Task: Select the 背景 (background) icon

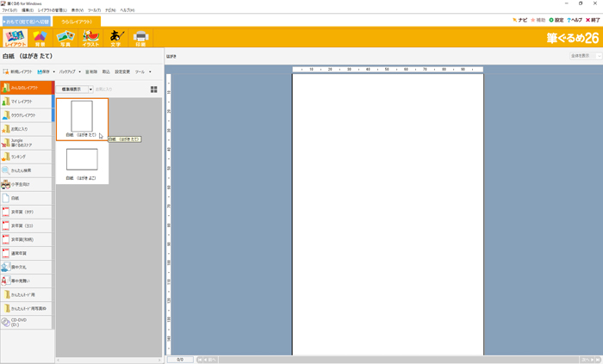Action: click(x=40, y=37)
